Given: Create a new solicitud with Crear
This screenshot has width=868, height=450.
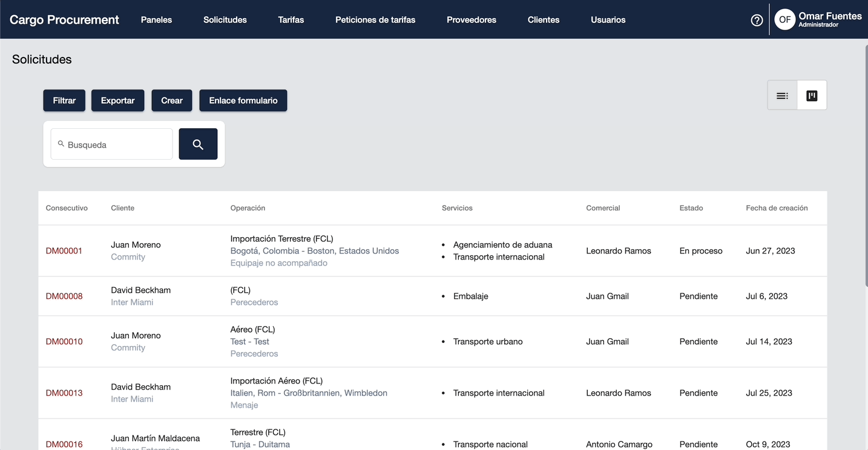Looking at the screenshot, I should (172, 100).
